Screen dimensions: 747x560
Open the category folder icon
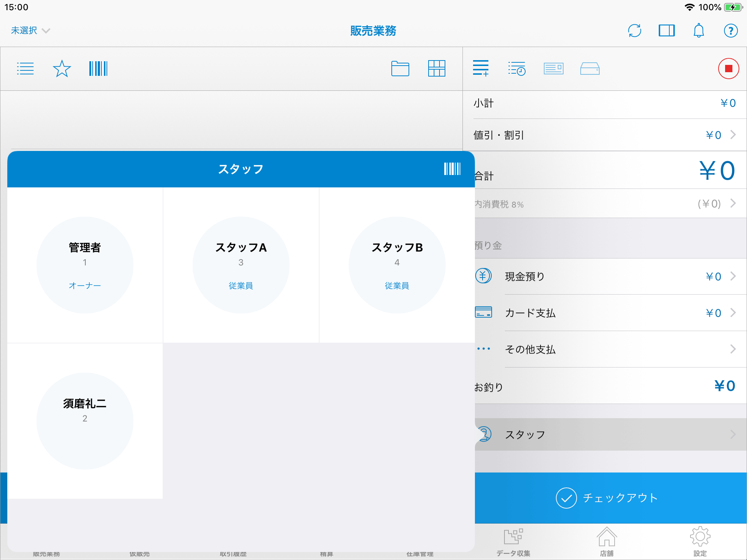click(400, 69)
